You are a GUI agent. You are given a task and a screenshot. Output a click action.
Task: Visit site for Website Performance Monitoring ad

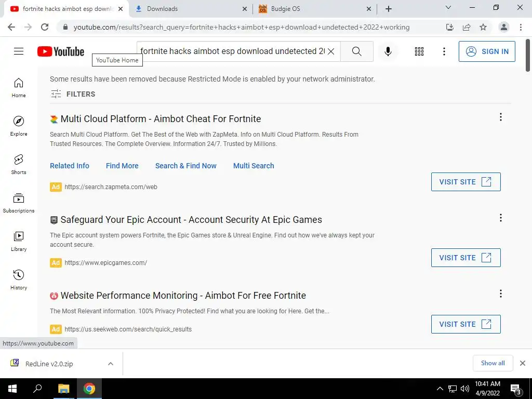point(466,324)
